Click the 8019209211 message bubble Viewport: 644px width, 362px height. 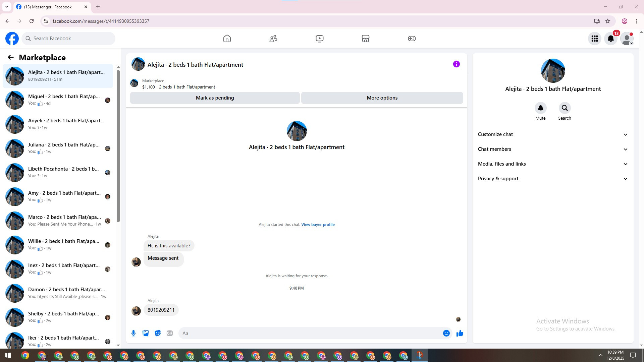pos(161,310)
